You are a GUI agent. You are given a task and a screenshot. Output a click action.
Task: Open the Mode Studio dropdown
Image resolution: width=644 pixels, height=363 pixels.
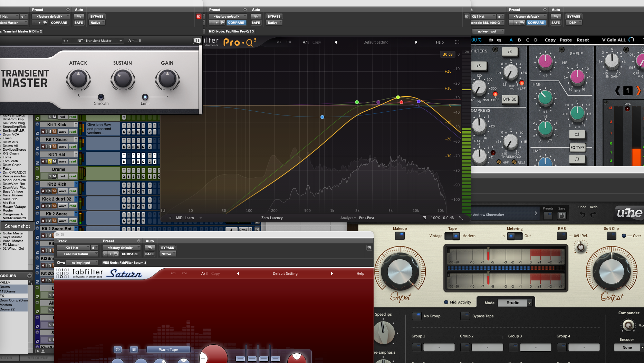(x=515, y=303)
